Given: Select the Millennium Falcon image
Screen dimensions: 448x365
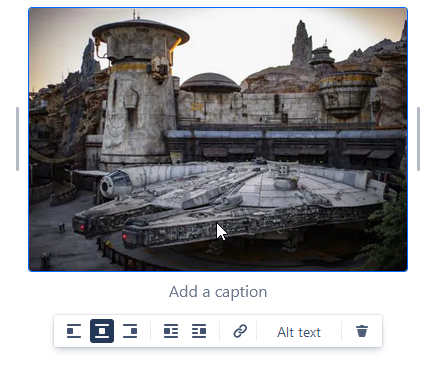Looking at the screenshot, I should point(218,139).
